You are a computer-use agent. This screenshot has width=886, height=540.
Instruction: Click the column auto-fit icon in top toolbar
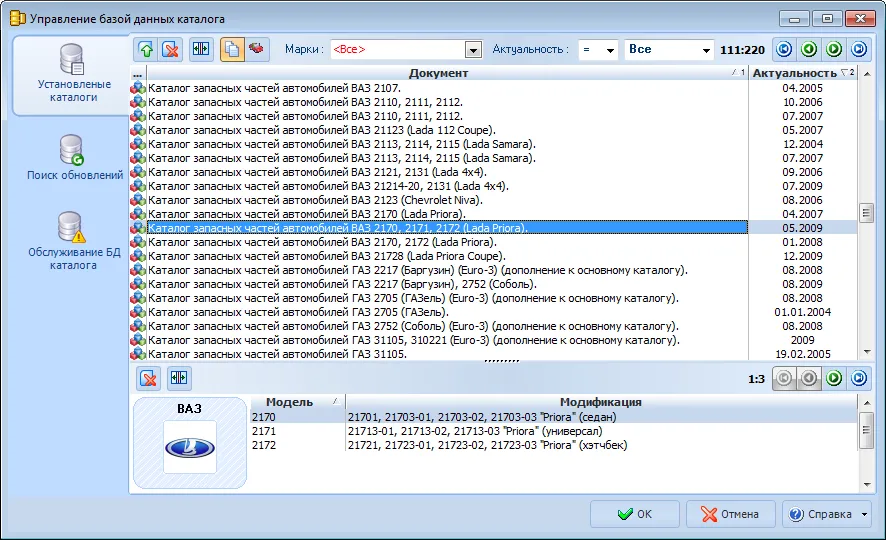coord(201,50)
